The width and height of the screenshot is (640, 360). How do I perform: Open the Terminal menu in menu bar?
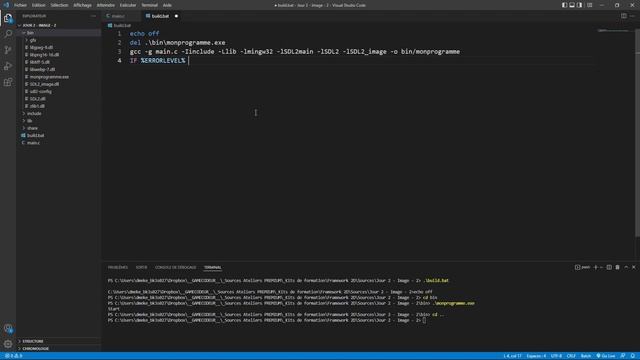pos(149,5)
